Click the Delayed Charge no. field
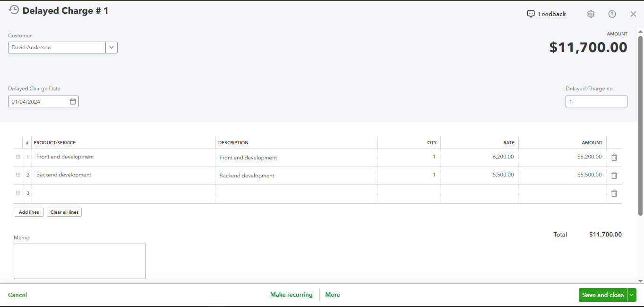The width and height of the screenshot is (644, 307). (596, 102)
